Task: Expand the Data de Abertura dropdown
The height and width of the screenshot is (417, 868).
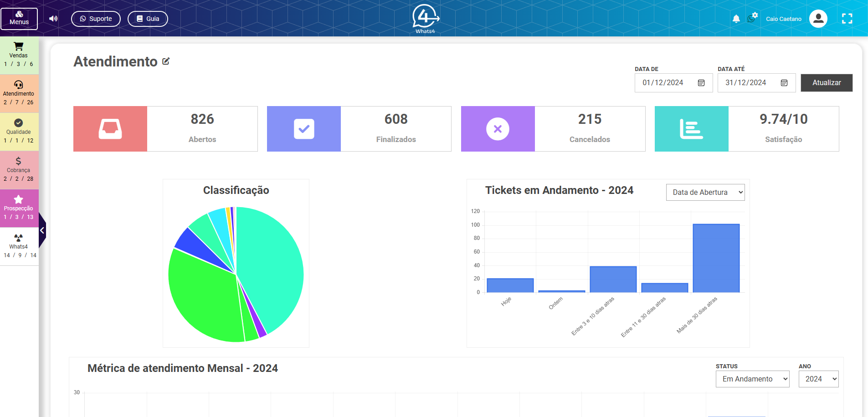Action: tap(705, 193)
